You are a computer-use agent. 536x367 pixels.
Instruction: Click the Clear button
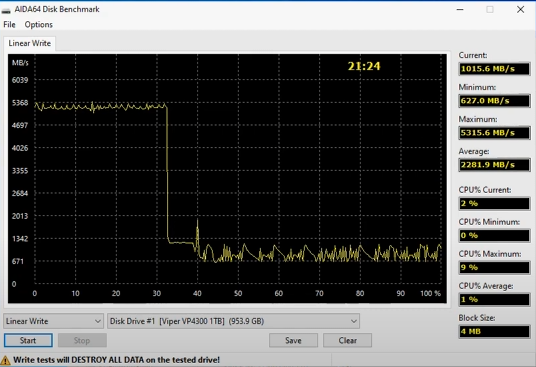click(347, 340)
